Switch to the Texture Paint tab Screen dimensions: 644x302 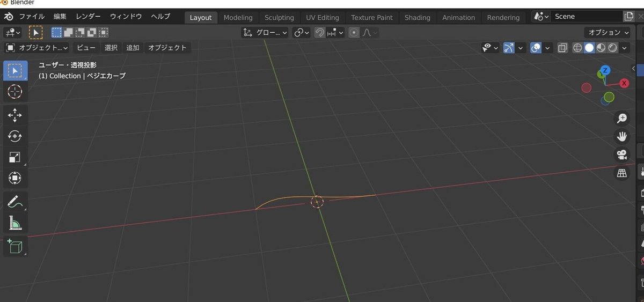click(x=372, y=17)
